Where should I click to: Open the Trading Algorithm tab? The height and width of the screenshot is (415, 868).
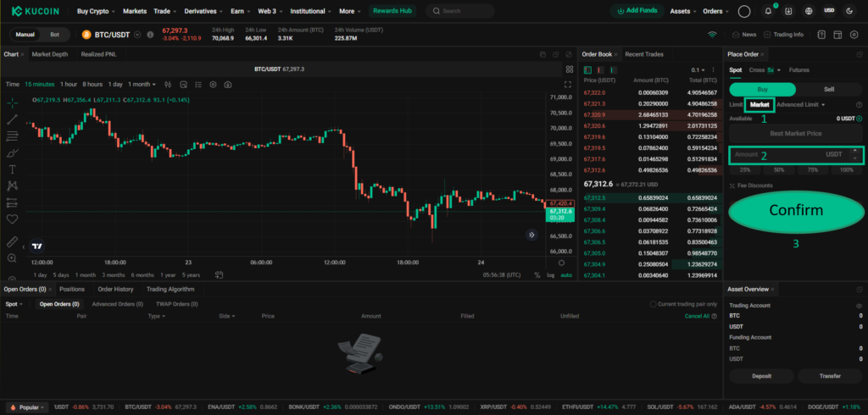[x=170, y=289]
